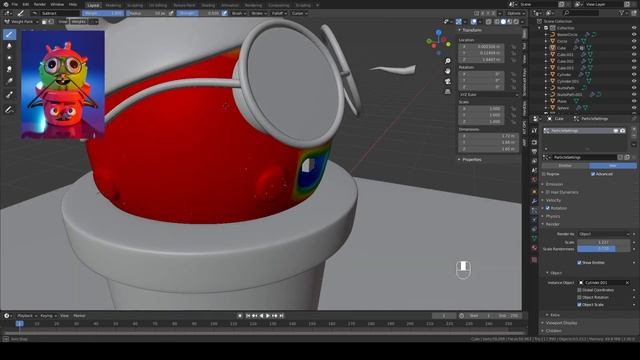Select the Annotate pencil tool
The width and height of the screenshot is (640, 360).
pos(9,110)
